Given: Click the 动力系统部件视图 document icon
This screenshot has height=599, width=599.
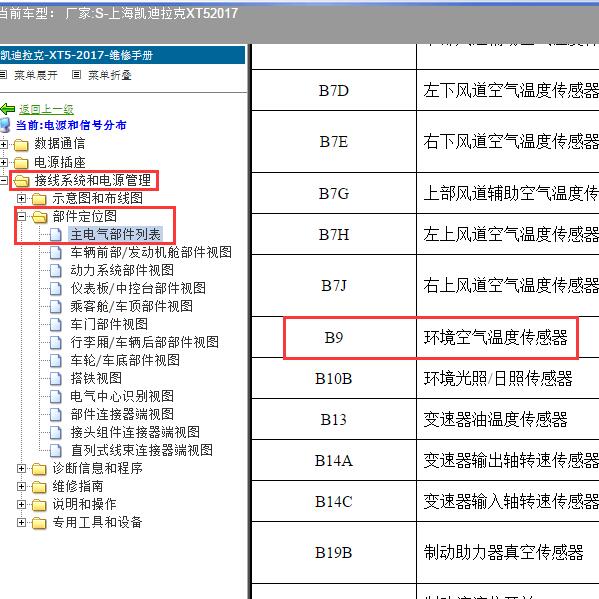Looking at the screenshot, I should pyautogui.click(x=56, y=270).
